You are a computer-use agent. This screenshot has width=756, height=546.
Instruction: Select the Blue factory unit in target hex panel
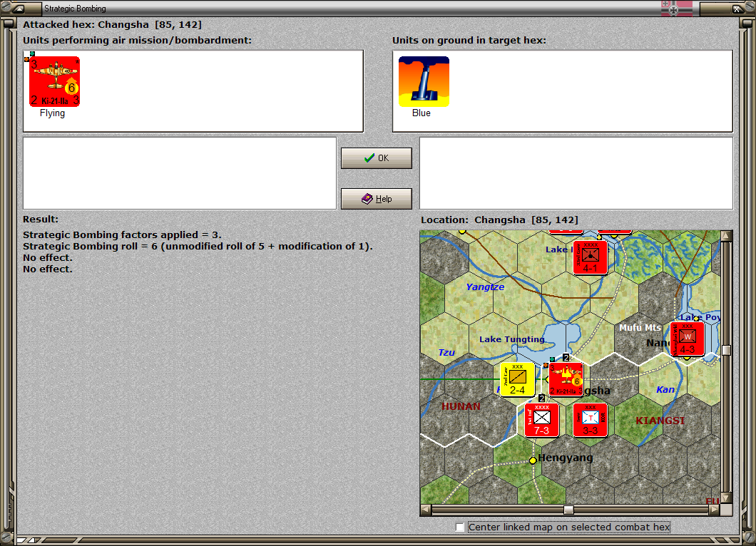[424, 81]
